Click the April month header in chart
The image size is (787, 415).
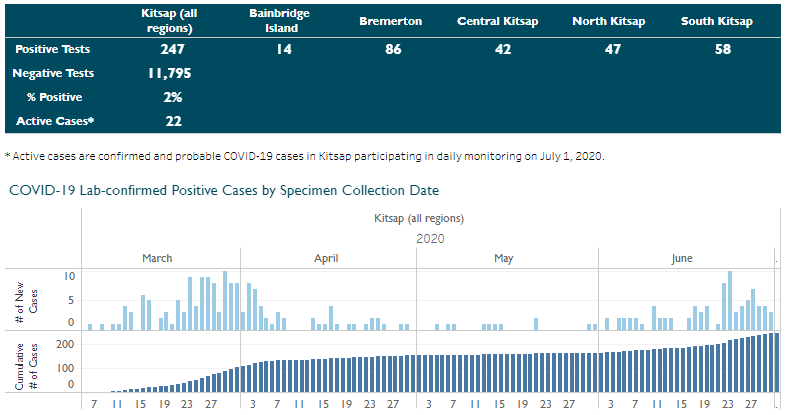326,258
